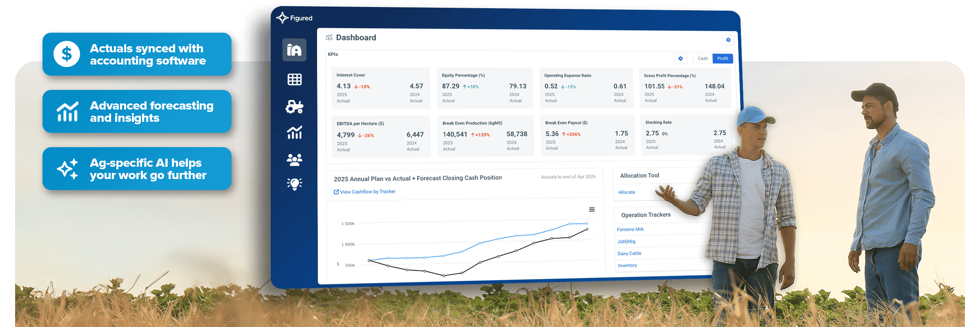Screen dimensions: 980x327
Task: Open the Inventory tracker
Action: (x=627, y=265)
